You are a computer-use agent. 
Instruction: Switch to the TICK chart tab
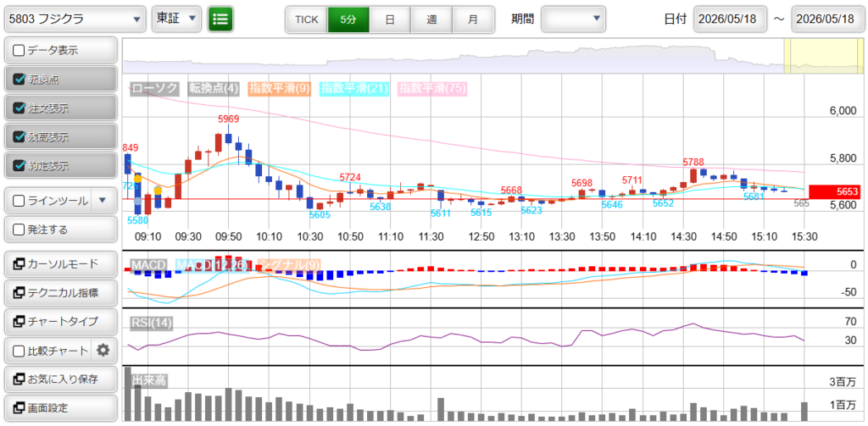(x=307, y=19)
